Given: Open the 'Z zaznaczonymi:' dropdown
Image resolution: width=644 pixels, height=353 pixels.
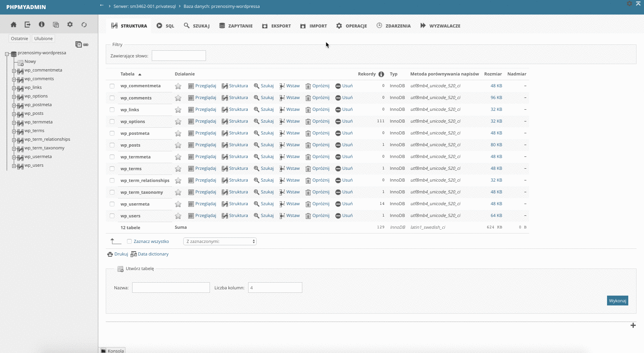Looking at the screenshot, I should coord(220,241).
